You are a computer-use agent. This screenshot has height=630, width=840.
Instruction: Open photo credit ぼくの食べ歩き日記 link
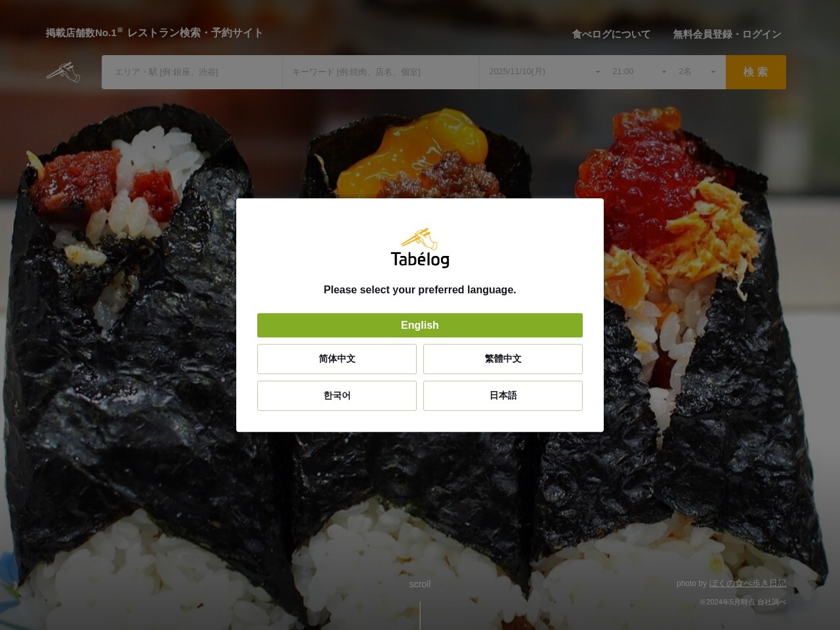[x=747, y=583]
